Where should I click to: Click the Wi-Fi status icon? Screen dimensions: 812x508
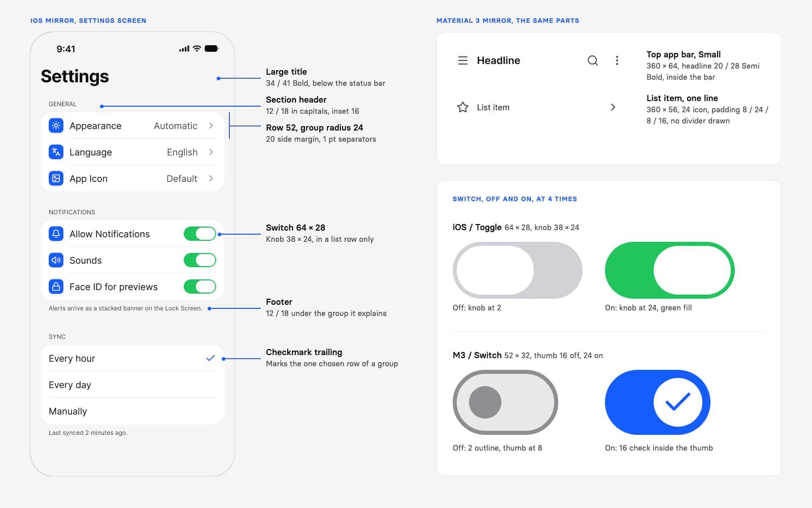(x=197, y=49)
